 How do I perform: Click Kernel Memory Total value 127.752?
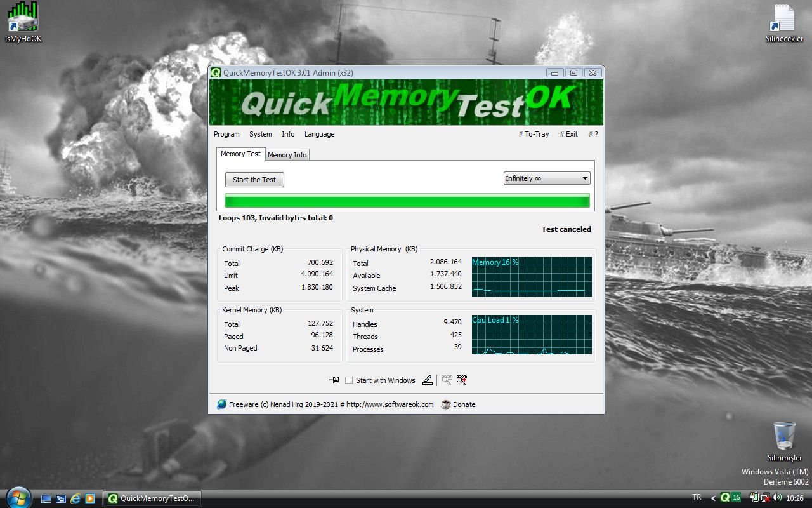(320, 323)
